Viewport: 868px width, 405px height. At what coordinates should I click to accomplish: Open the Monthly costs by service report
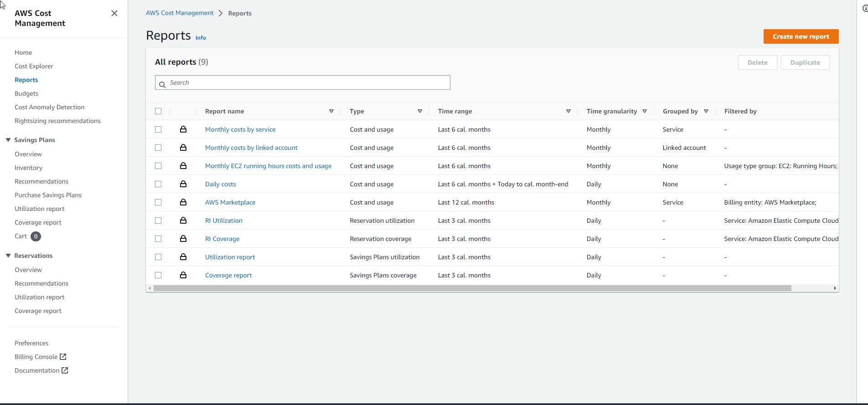(x=240, y=129)
